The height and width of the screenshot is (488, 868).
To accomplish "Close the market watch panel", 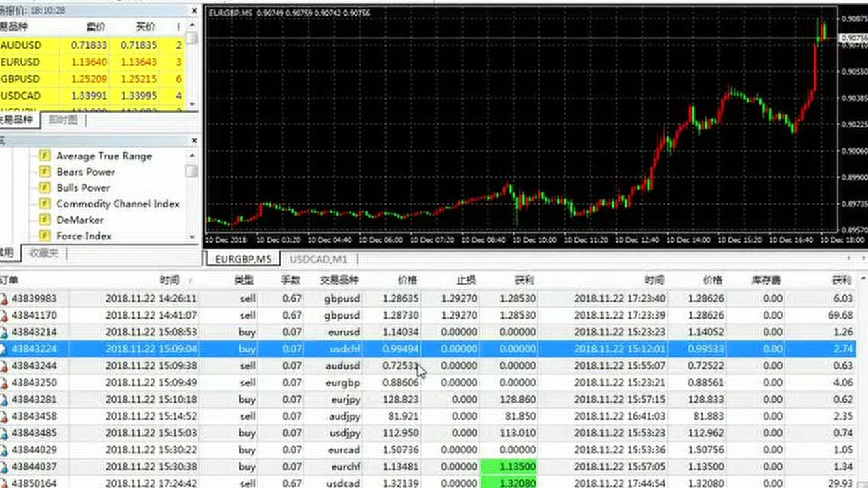I will [194, 11].
